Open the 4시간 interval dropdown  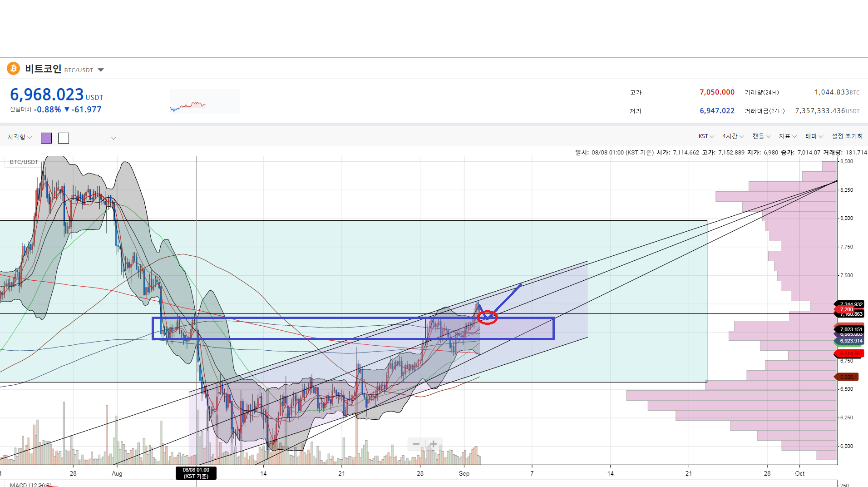(x=733, y=136)
